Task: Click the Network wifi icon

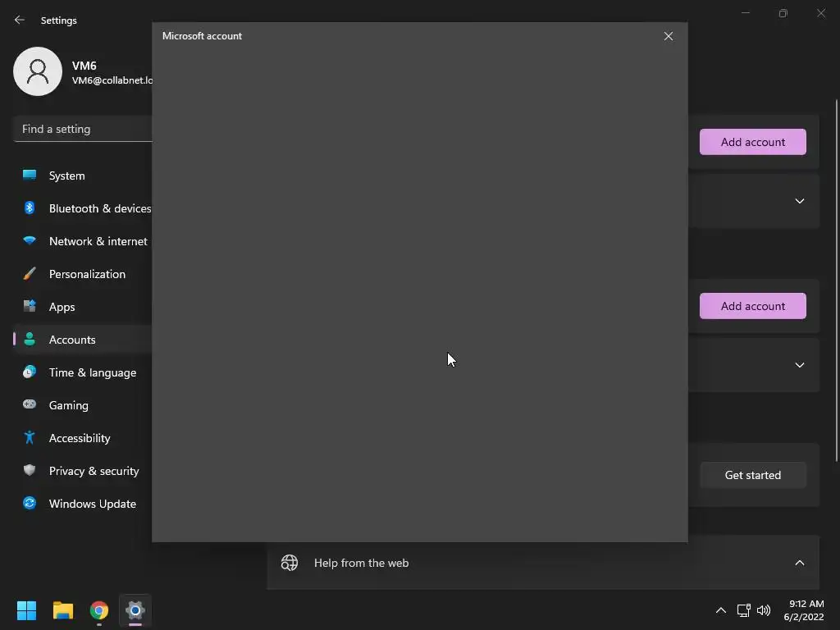Action: click(30, 240)
